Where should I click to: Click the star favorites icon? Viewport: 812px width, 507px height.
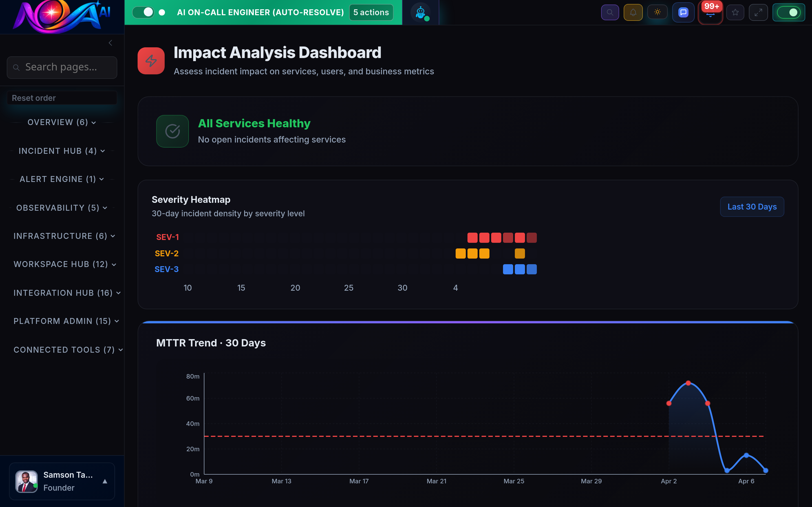click(735, 12)
